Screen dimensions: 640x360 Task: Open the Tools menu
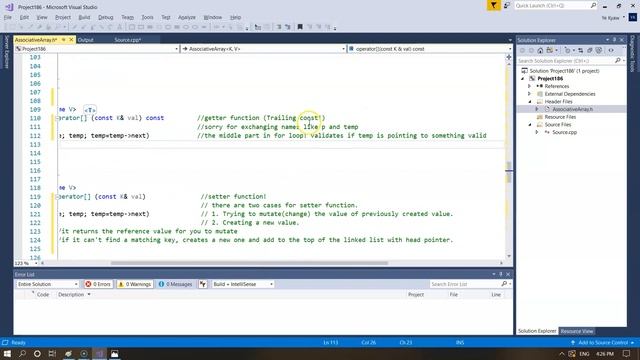tap(147, 17)
